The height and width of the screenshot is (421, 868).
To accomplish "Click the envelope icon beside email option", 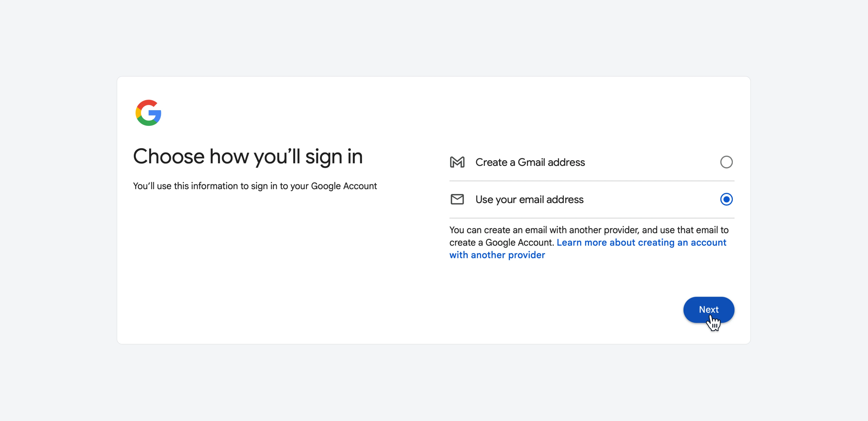I will (x=457, y=199).
